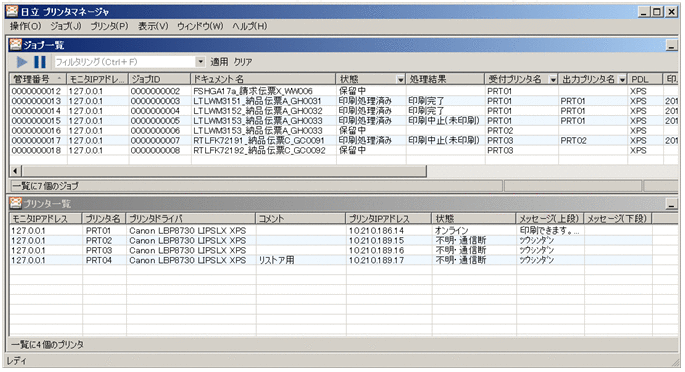Click document FSHGA17a_請求伝票X_WW006
Viewport: 685px width, 372px height.
pos(253,91)
